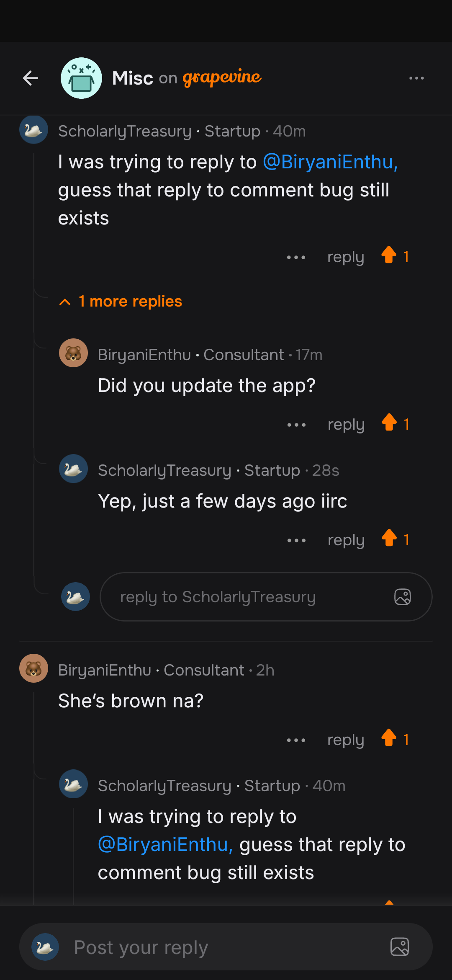Open ScholarlyTreasury's avatar on top comment

tap(33, 130)
